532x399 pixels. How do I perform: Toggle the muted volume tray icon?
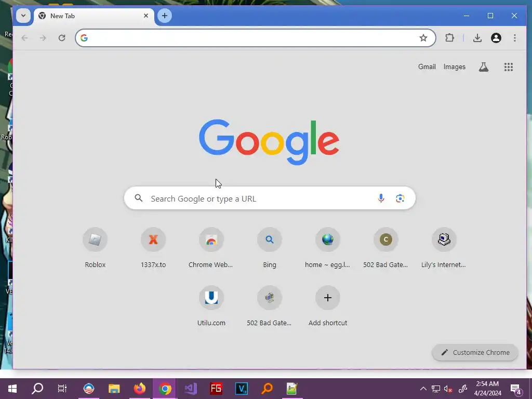448,389
